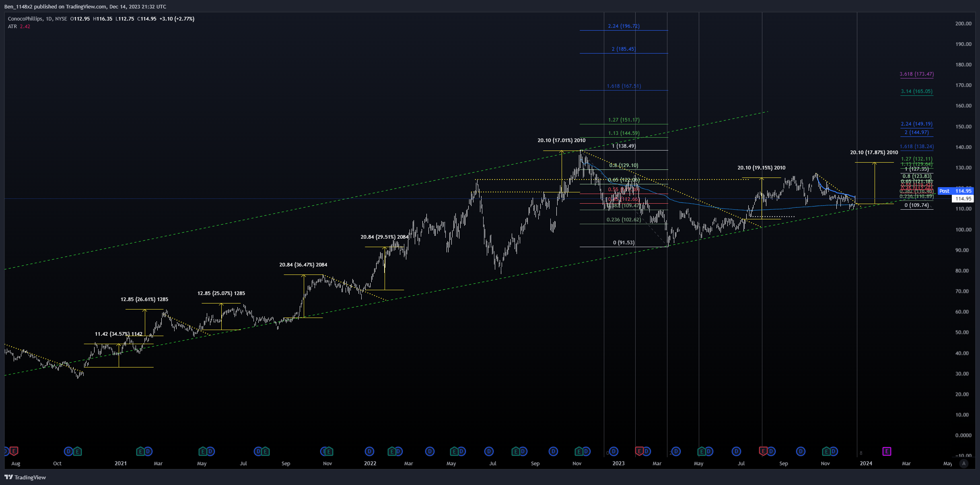Open the green earnings marker before Mar 2021
The image size is (980, 485).
coord(140,451)
